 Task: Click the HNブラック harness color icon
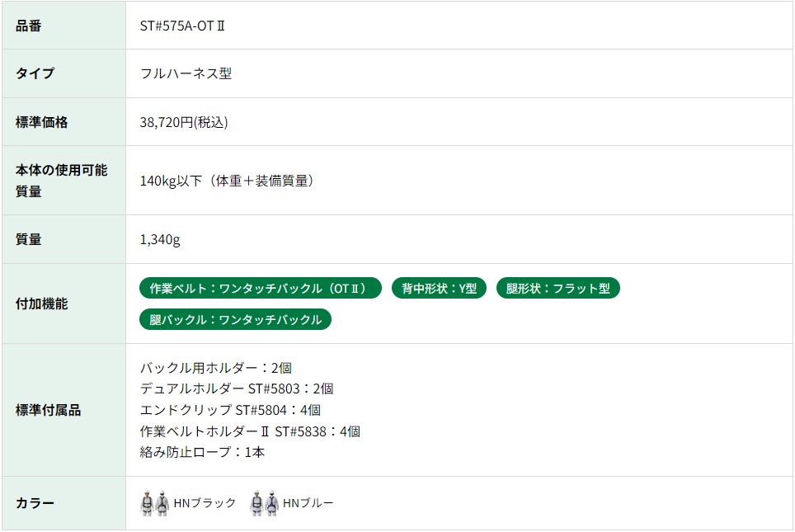coord(154,503)
